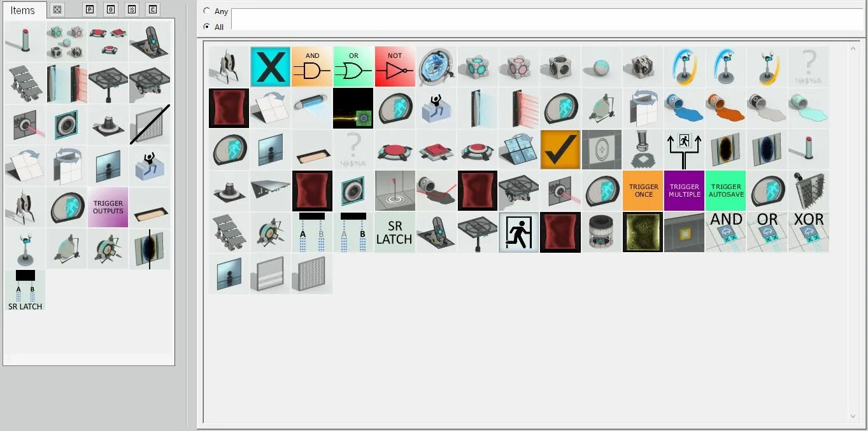Select the XOR rain logic item
Screen dimensions: 868x431
click(x=809, y=232)
